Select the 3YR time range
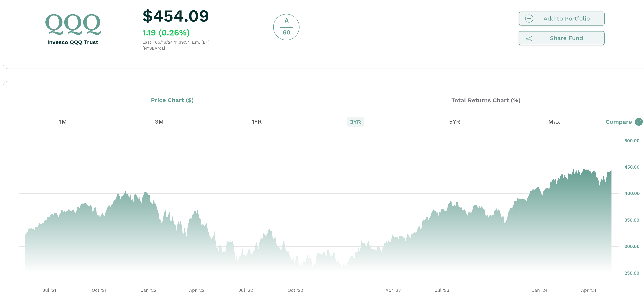 pyautogui.click(x=355, y=122)
